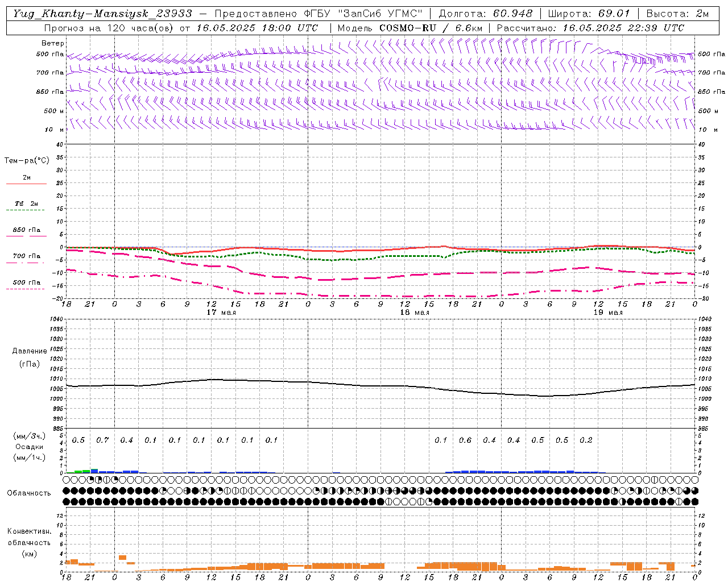
Task: Click the 0.7 precipitation value
Action: tap(102, 440)
